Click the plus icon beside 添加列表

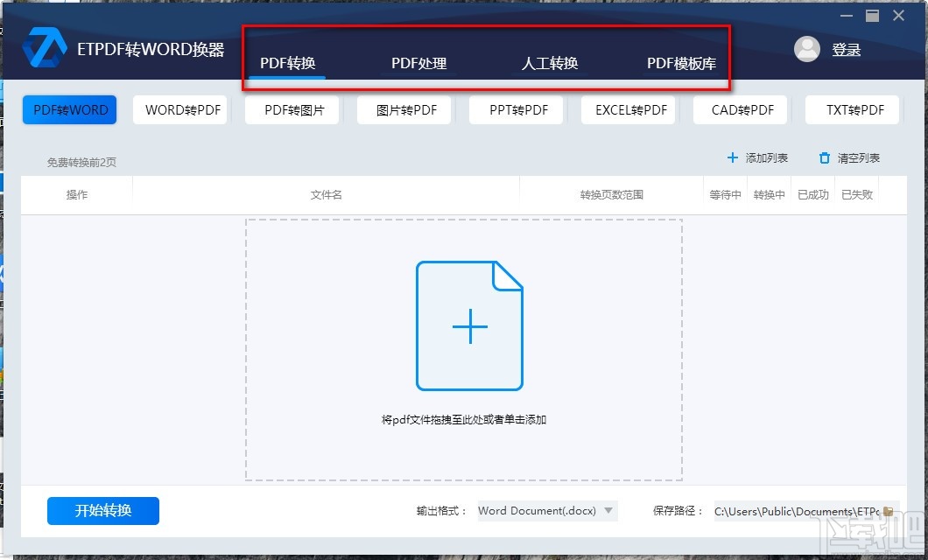coord(733,157)
